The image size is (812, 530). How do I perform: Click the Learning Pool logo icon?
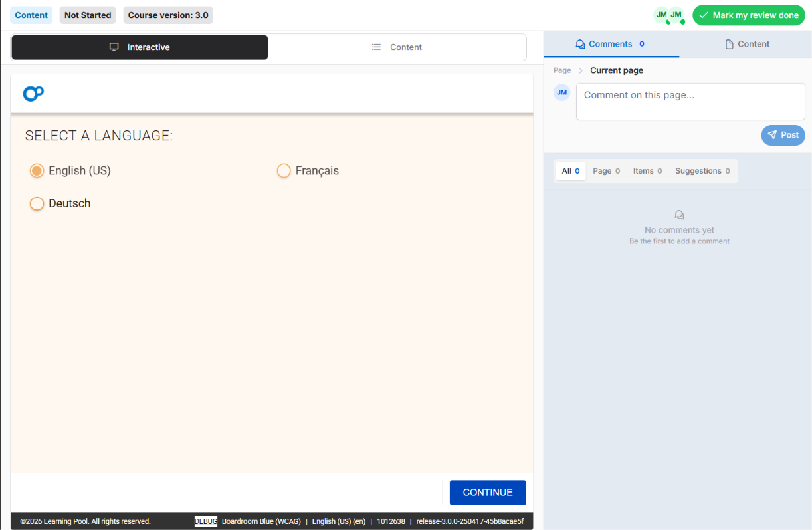33,94
